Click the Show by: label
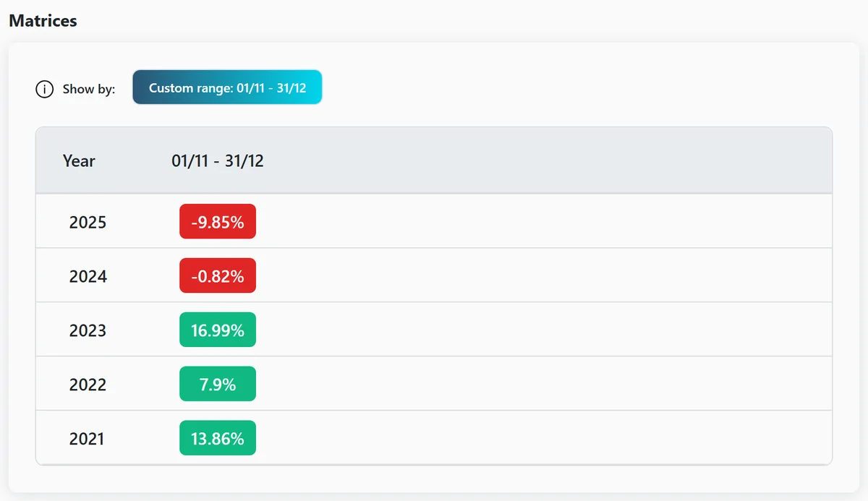The width and height of the screenshot is (868, 501). point(89,90)
